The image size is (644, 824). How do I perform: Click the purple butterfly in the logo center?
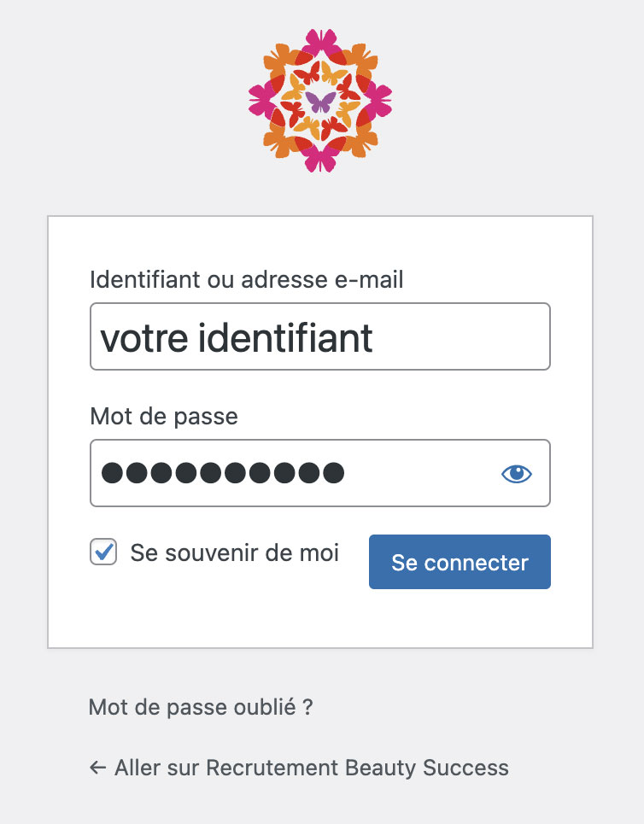(320, 102)
